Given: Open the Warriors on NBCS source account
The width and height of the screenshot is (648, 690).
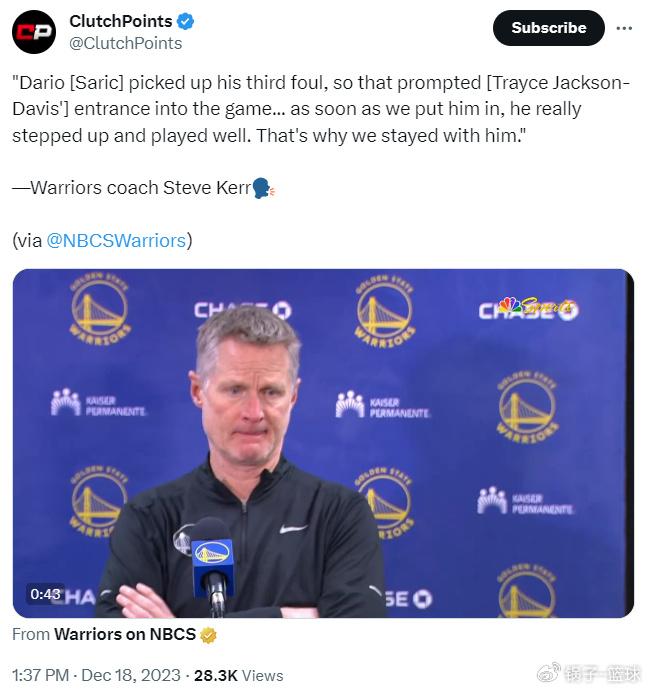Looking at the screenshot, I should (125, 635).
